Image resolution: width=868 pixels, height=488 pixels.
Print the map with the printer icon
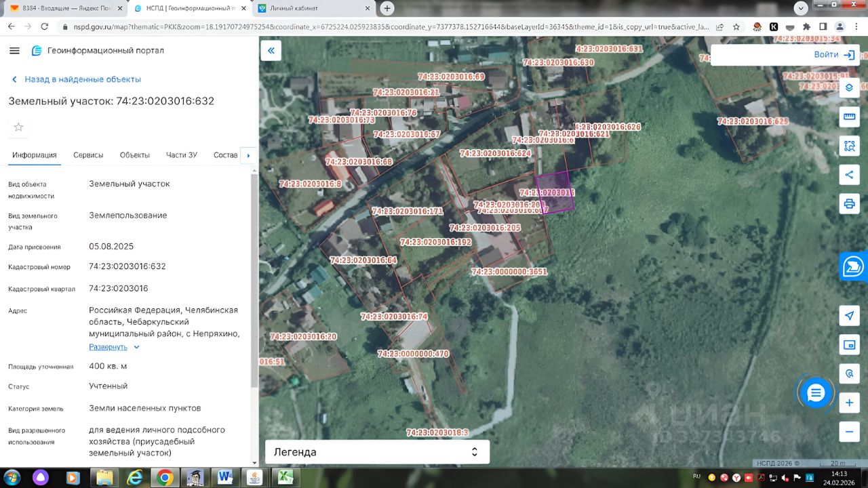pos(849,203)
